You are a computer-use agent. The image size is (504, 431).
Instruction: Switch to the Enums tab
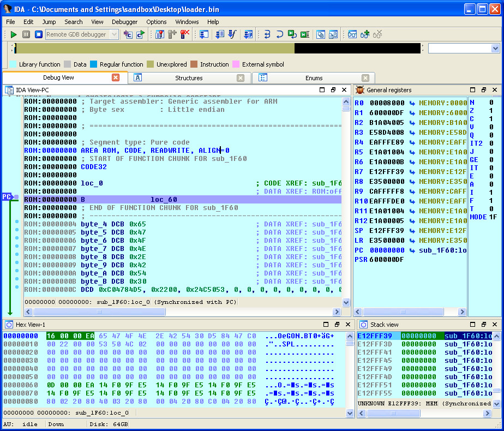tap(314, 78)
